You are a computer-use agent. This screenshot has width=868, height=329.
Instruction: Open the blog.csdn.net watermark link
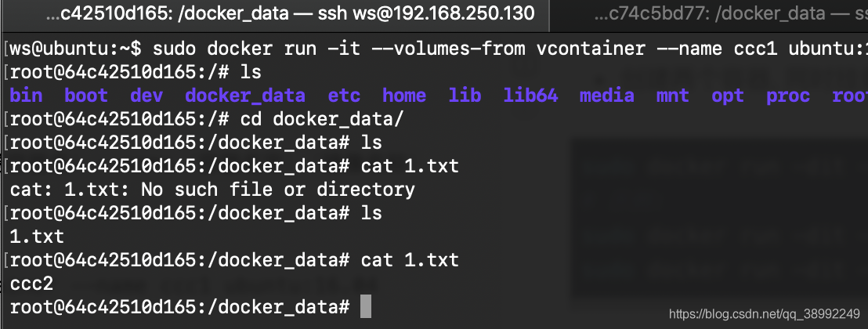(x=764, y=314)
